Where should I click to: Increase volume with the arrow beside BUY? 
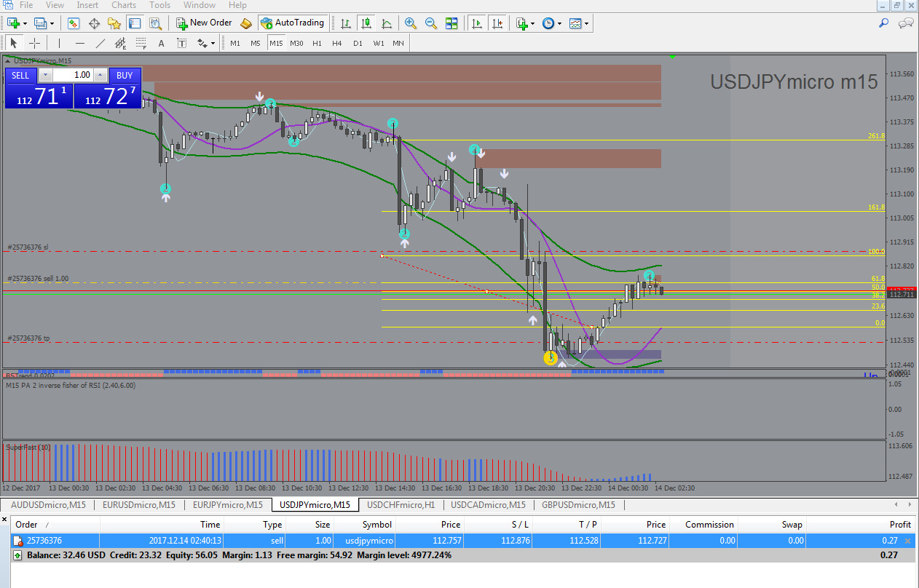pyautogui.click(x=101, y=75)
